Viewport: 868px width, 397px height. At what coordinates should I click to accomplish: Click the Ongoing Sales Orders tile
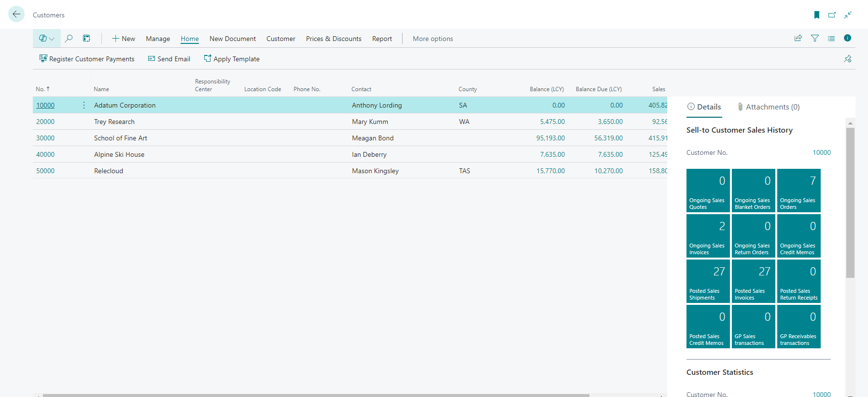[798, 191]
